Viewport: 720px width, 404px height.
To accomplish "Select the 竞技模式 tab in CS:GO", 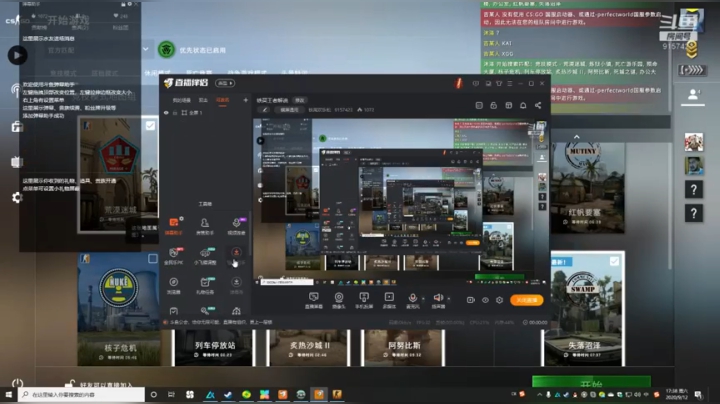I will [63, 73].
